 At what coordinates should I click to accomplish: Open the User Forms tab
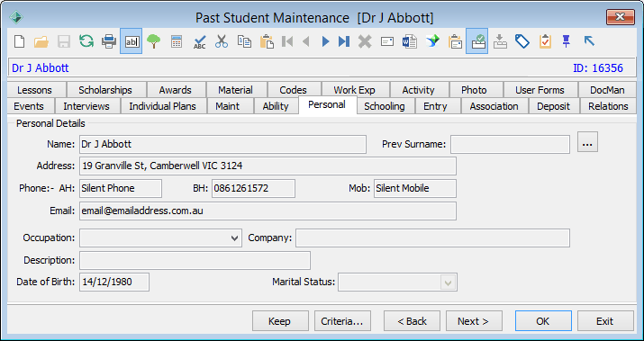540,90
